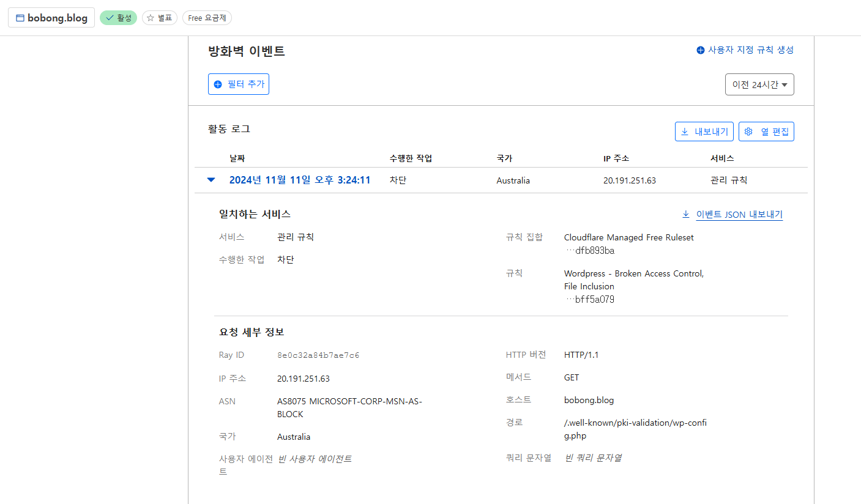861x504 pixels.
Task: Click the 차단 value in 일치하는 서비스
Action: tap(286, 259)
